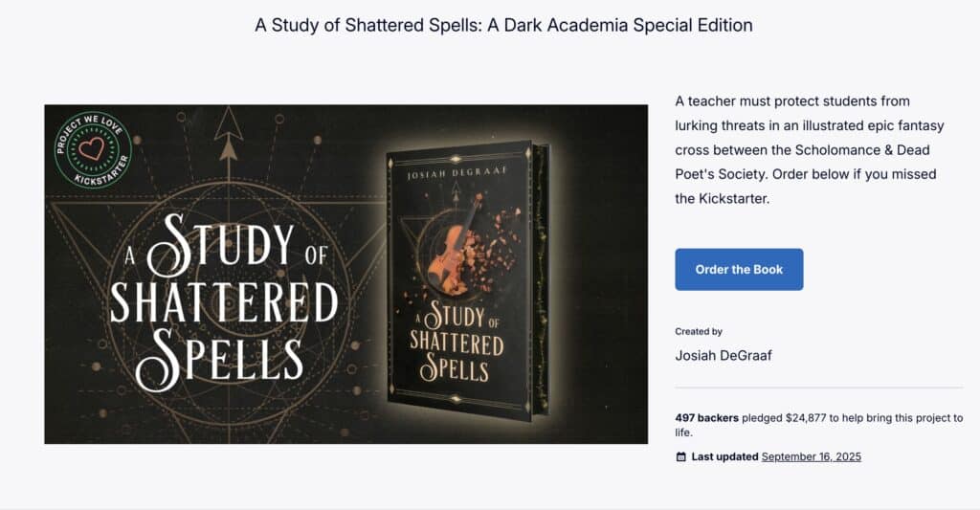980x510 pixels.
Task: Click the page heading for the Special Edition
Action: click(503, 26)
